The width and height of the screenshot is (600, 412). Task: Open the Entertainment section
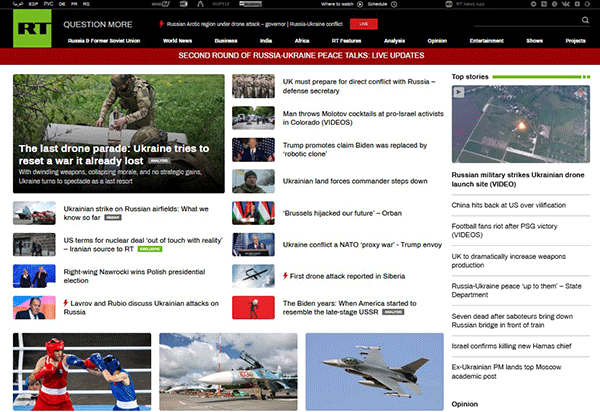point(487,41)
